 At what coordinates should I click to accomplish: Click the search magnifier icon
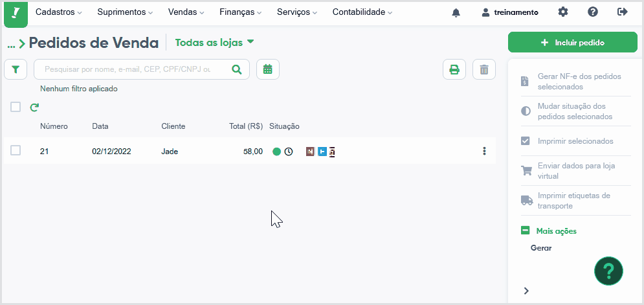pyautogui.click(x=237, y=69)
